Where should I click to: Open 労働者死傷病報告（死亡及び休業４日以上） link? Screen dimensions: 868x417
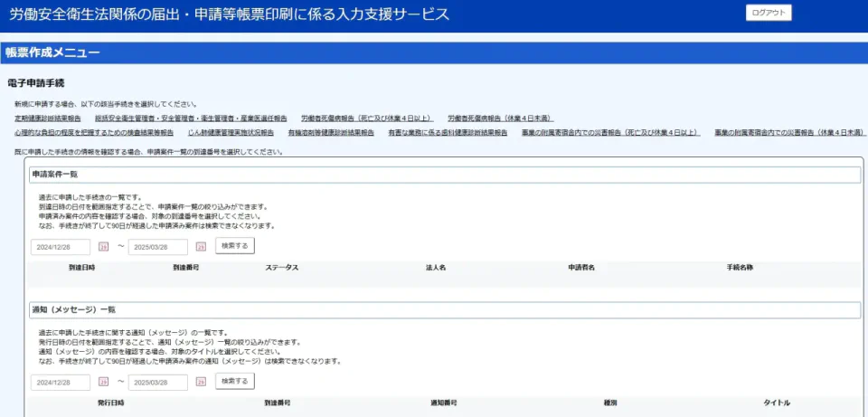(x=366, y=118)
